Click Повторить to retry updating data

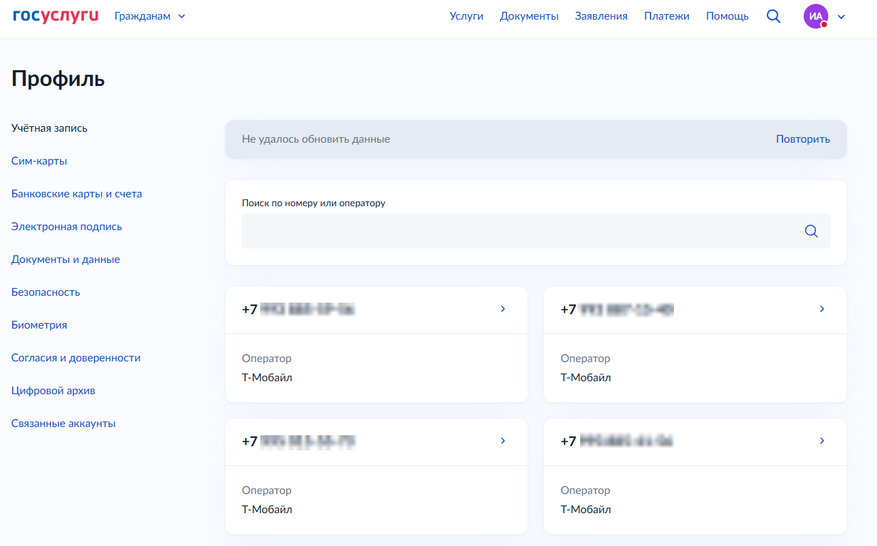tap(802, 139)
